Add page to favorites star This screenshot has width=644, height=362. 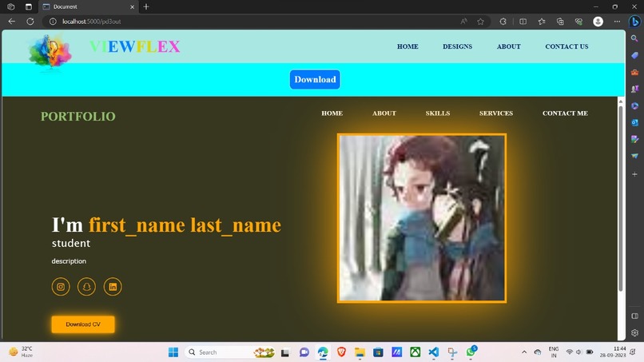point(480,22)
